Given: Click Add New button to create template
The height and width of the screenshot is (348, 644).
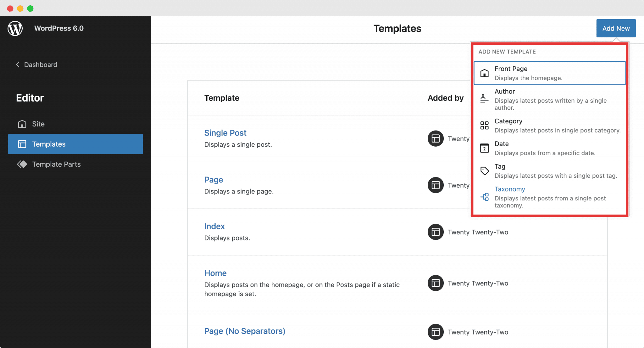Looking at the screenshot, I should [616, 28].
